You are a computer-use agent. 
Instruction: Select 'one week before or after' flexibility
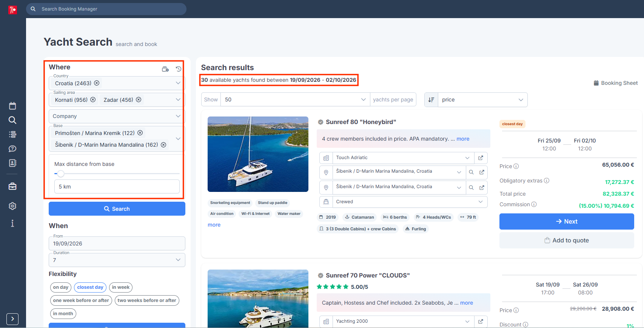click(81, 300)
